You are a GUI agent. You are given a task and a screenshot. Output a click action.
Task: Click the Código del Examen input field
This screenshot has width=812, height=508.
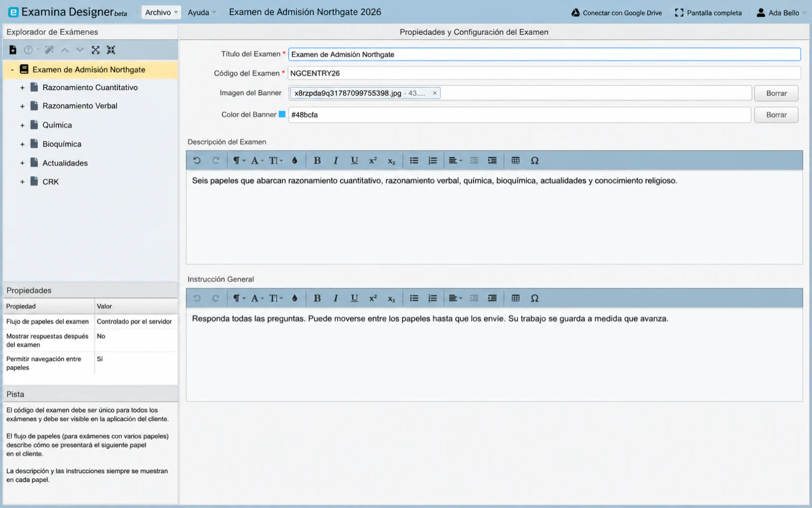544,73
